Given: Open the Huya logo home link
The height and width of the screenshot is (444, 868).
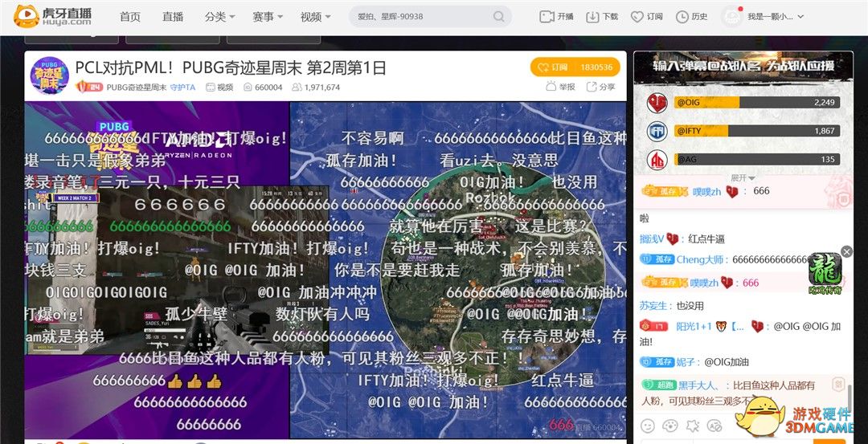Looking at the screenshot, I should (52, 17).
